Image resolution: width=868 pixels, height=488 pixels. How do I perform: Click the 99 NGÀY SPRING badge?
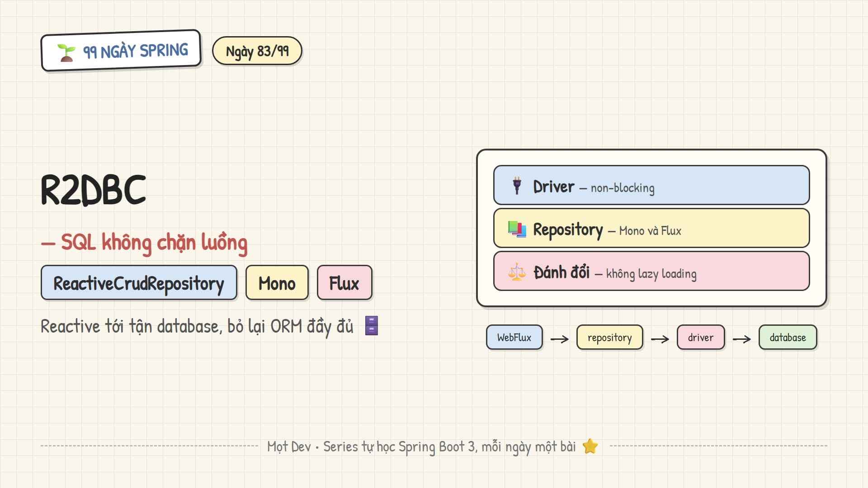pos(121,51)
